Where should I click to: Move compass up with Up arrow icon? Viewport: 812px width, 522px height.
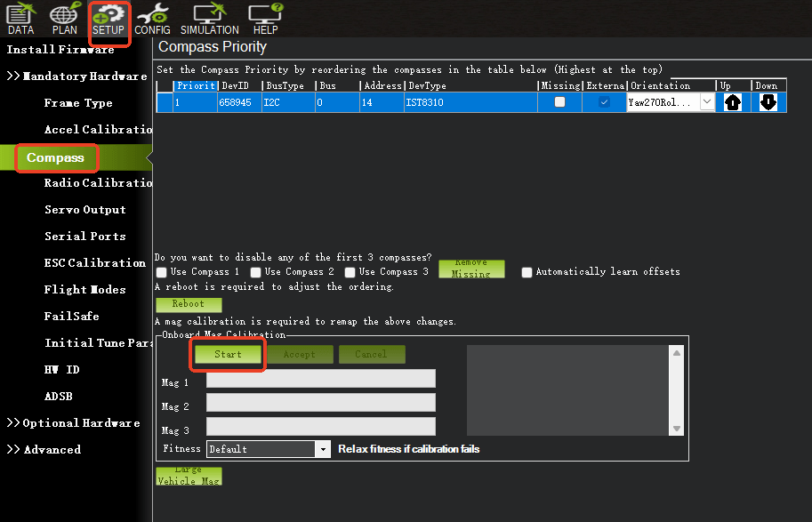click(733, 102)
